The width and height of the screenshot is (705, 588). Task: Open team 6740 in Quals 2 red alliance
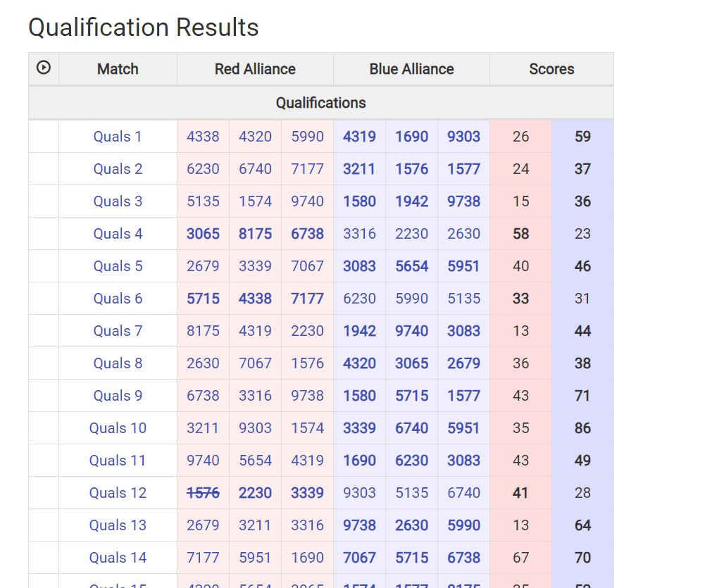click(256, 169)
